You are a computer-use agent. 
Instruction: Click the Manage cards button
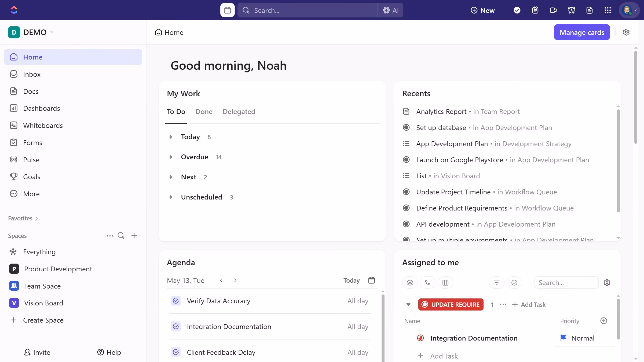click(x=582, y=32)
